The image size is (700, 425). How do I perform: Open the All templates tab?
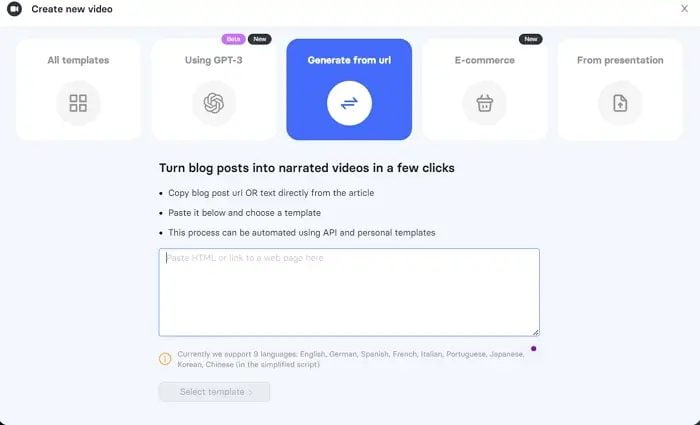[78, 89]
